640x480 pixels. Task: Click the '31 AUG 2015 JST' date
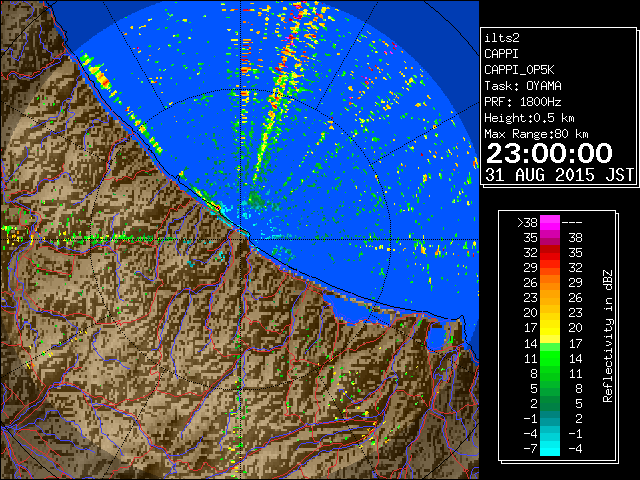pos(559,175)
